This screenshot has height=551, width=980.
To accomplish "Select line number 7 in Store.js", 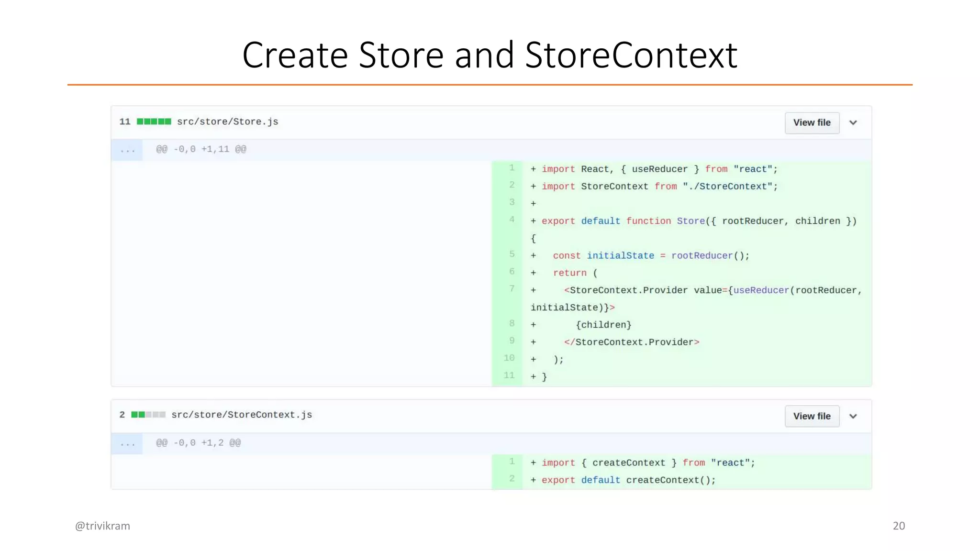I will click(x=512, y=288).
